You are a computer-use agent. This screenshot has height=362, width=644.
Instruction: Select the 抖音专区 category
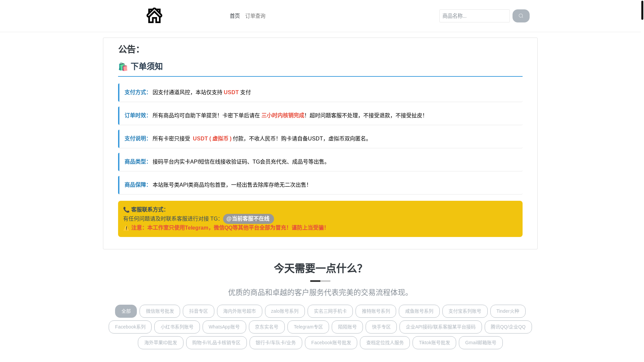pyautogui.click(x=199, y=311)
